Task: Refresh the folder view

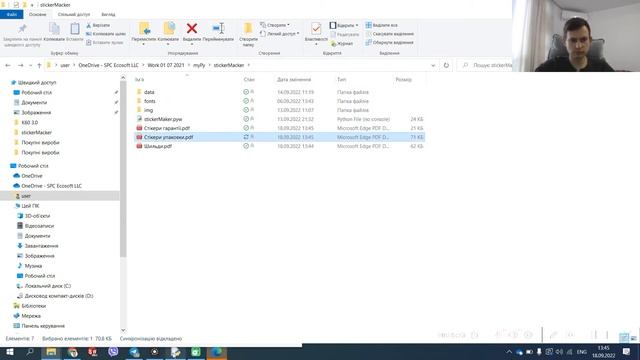Action: point(446,65)
